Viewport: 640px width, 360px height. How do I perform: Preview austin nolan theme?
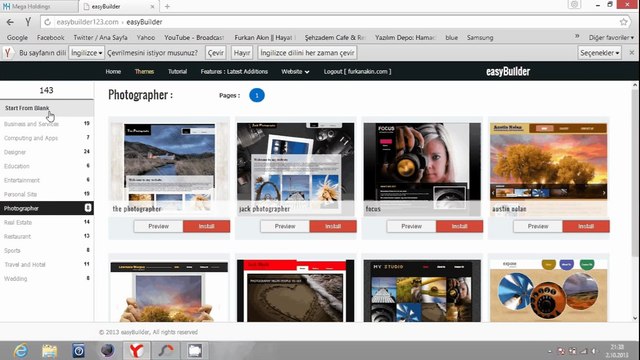tap(538, 226)
